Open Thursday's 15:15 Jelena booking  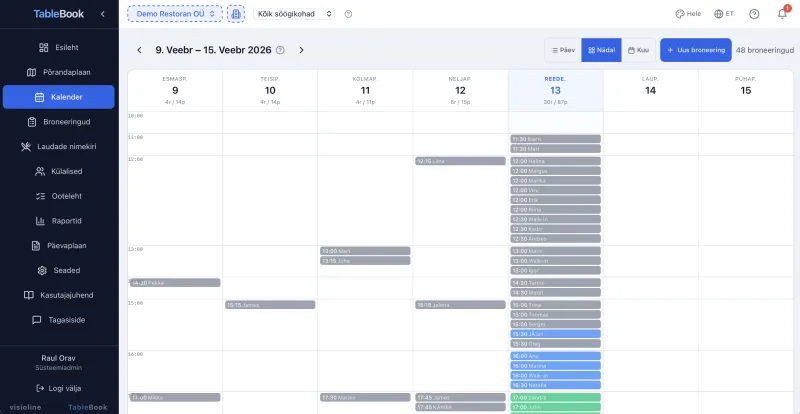460,305
